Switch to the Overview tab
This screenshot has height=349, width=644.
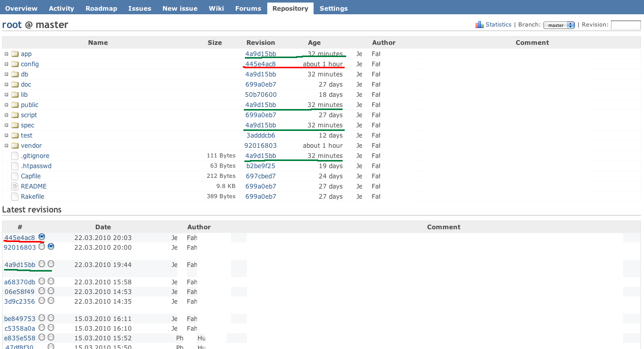(21, 8)
